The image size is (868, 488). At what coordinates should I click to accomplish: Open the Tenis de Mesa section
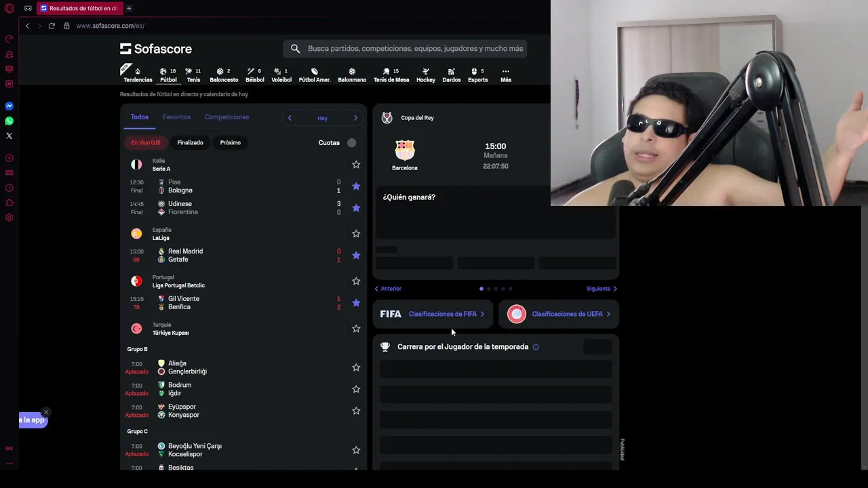[x=391, y=75]
